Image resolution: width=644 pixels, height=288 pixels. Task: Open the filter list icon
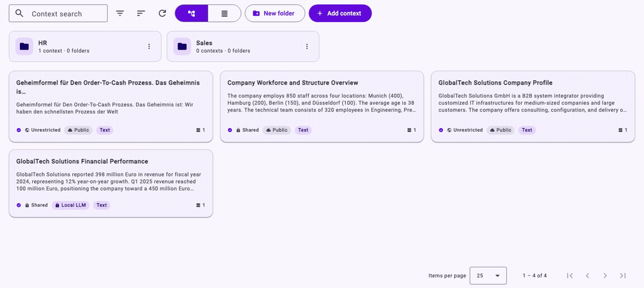point(120,13)
